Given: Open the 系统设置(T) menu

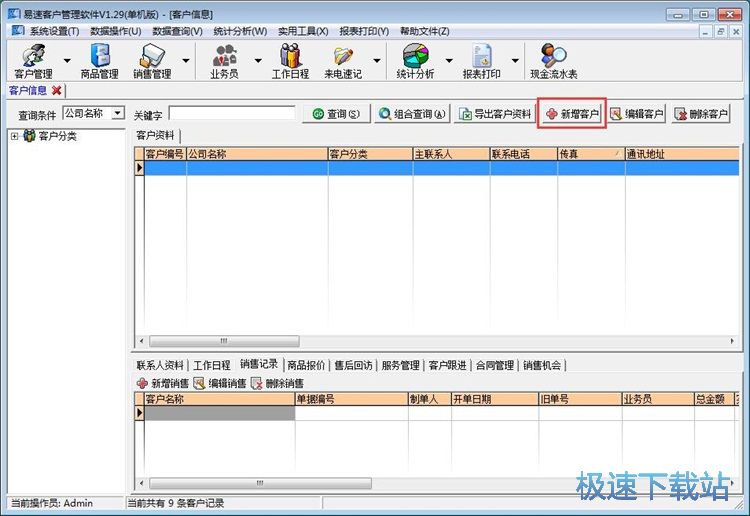Looking at the screenshot, I should (x=55, y=31).
